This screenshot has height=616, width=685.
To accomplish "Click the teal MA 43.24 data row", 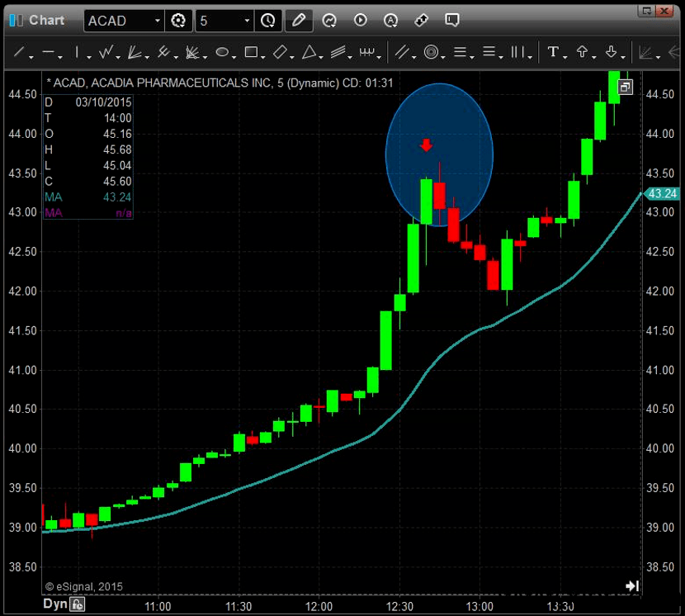I will [x=87, y=197].
